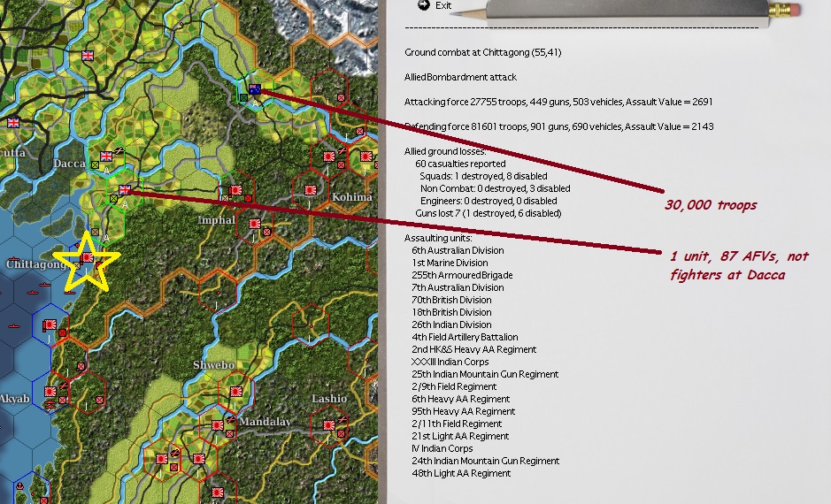Viewport: 831px width, 504px height.
Task: Click the Imphal city label
Action: click(216, 219)
